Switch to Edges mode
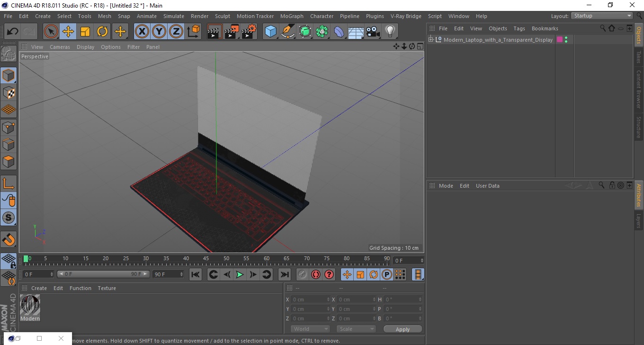644x345 pixels. [9, 144]
